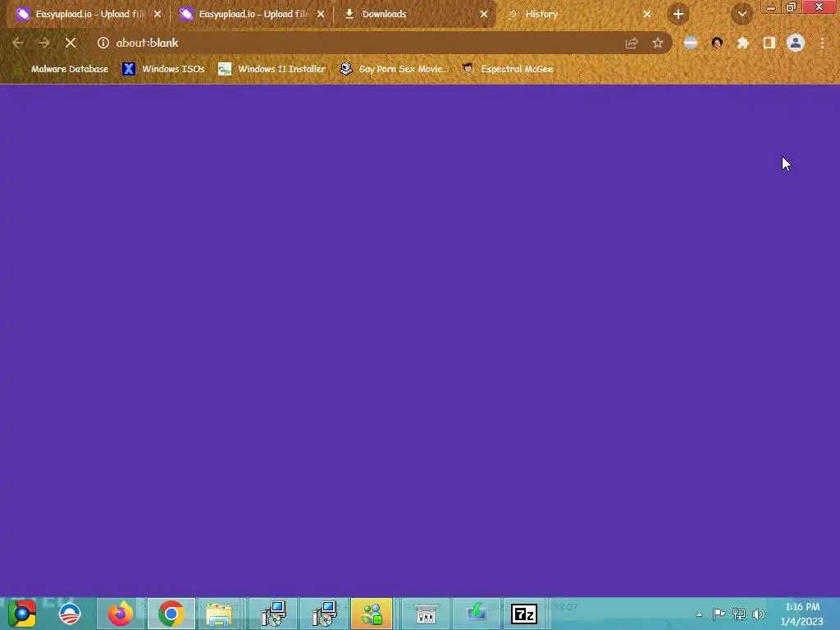Stop loading the page
Image resolution: width=840 pixels, height=630 pixels.
pyautogui.click(x=71, y=43)
